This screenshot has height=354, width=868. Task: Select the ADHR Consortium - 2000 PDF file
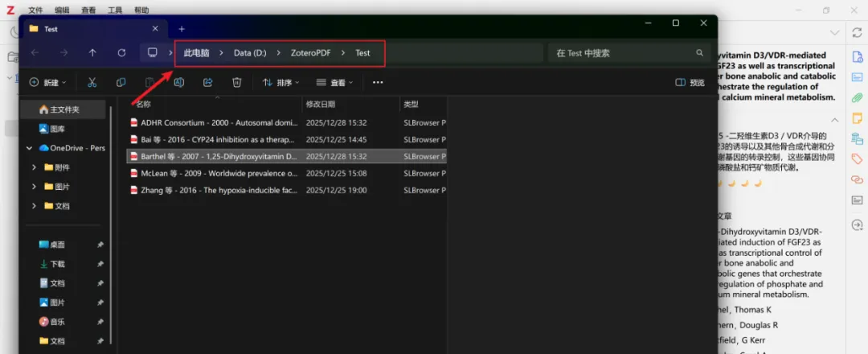[x=287, y=122]
